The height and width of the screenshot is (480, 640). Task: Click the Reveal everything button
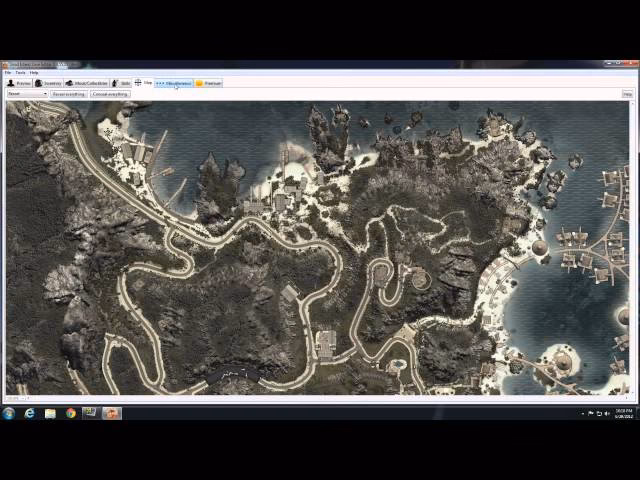(x=69, y=94)
